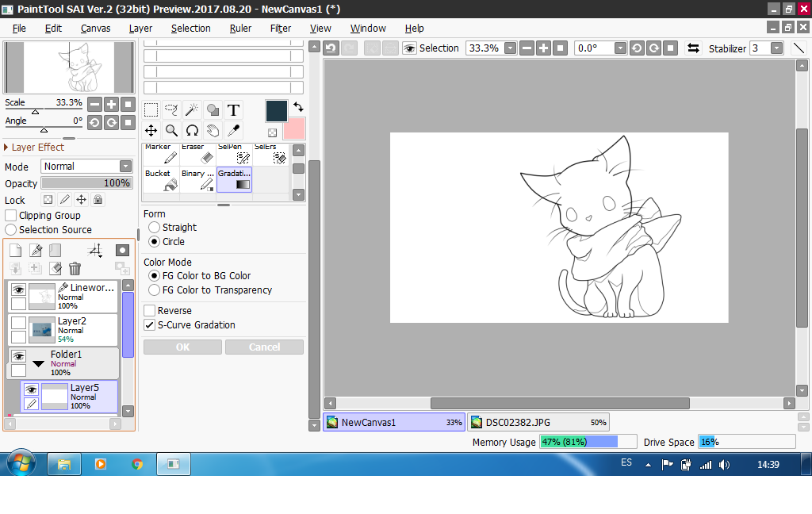This screenshot has width=812, height=514.
Task: Select the Bucket fill tool
Action: pyautogui.click(x=161, y=179)
